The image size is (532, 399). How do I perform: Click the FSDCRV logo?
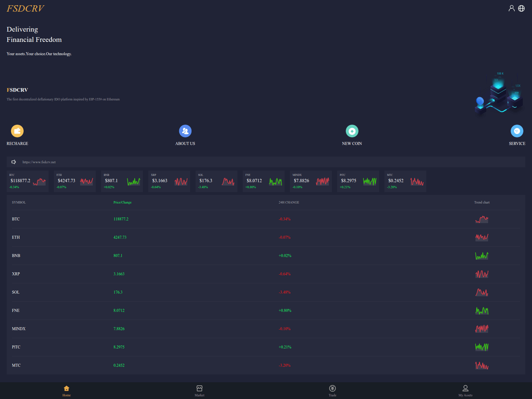click(25, 8)
